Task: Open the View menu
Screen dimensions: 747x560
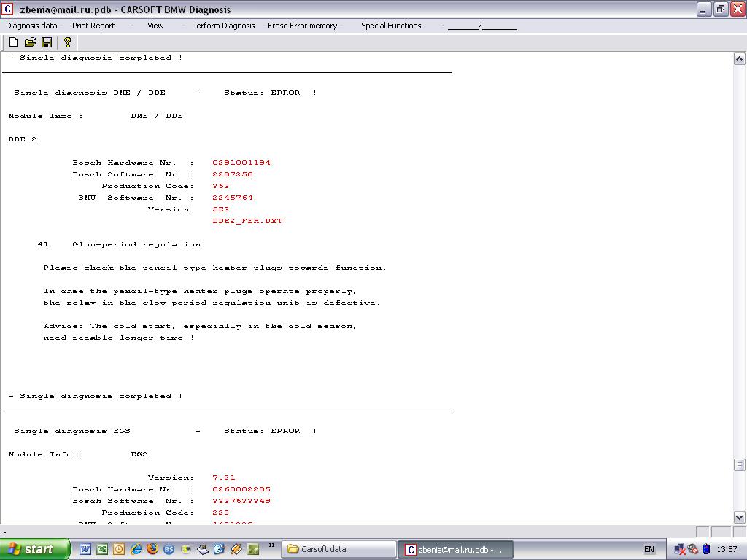Action: (x=155, y=26)
